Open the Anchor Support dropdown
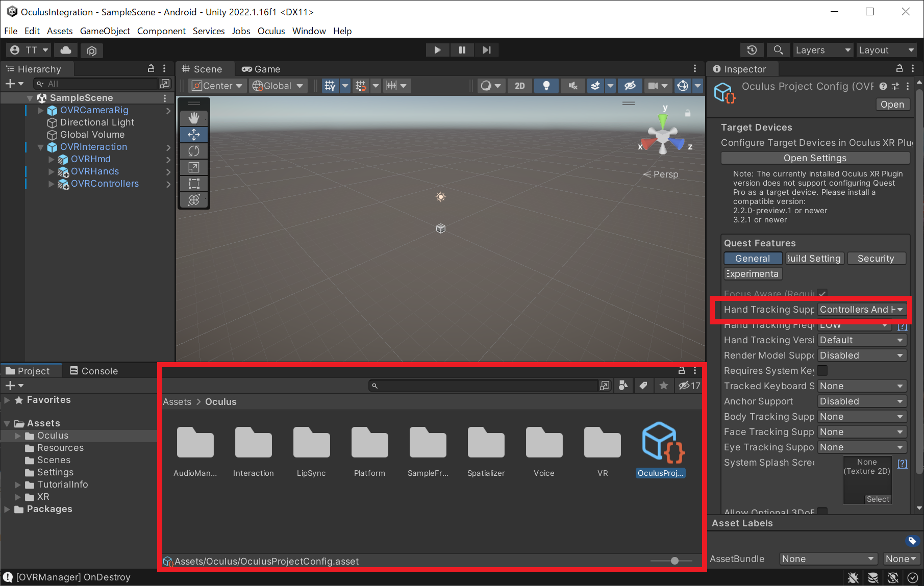The width and height of the screenshot is (924, 586). tap(861, 401)
